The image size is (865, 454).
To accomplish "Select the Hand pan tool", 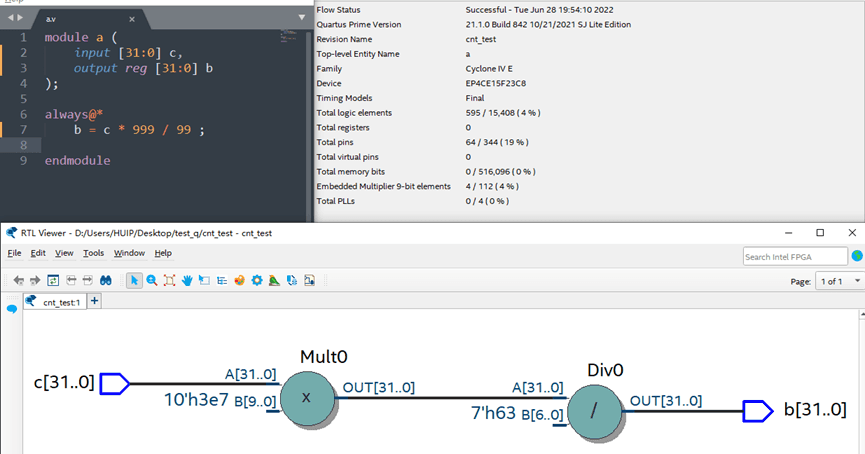I will click(187, 281).
